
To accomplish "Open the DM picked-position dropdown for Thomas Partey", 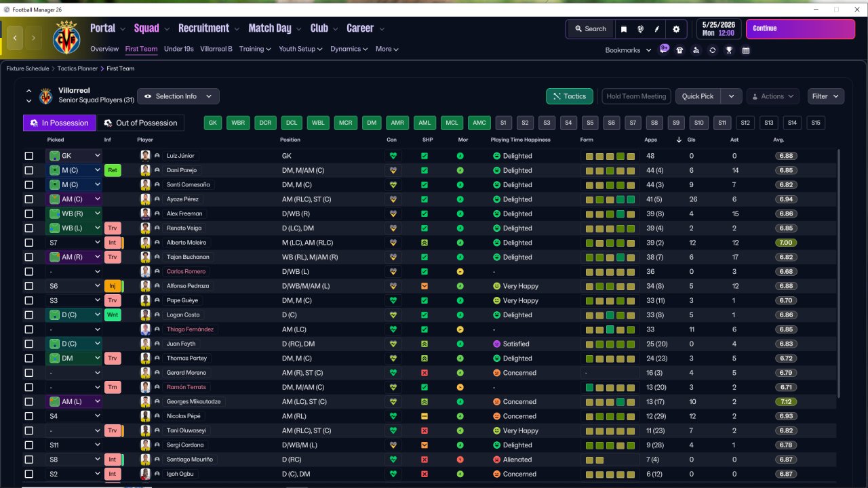I will point(74,359).
